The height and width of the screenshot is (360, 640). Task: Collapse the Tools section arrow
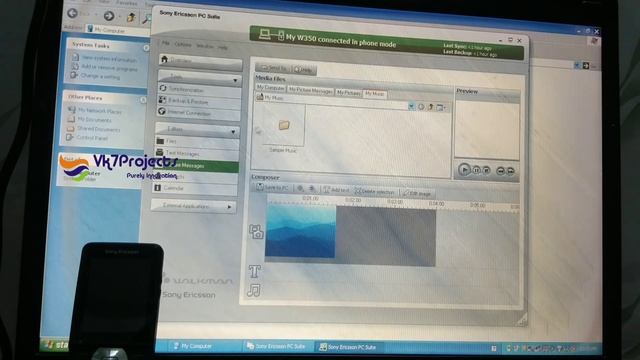[236, 80]
